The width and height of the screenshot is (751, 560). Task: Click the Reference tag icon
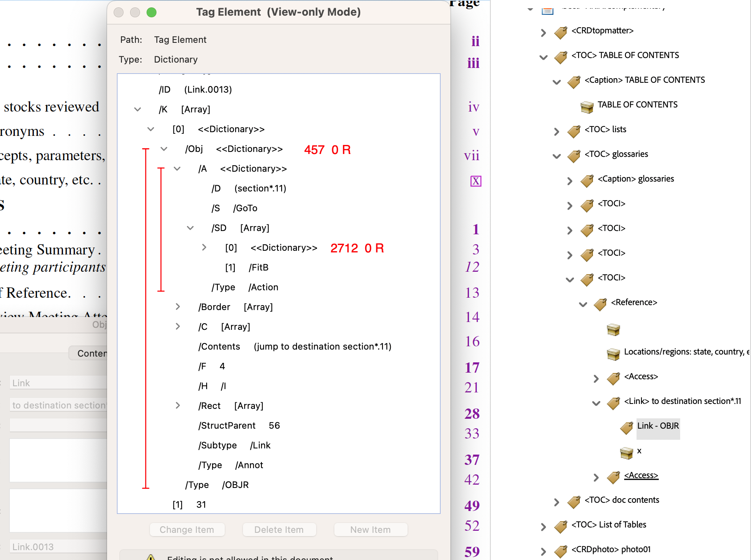pyautogui.click(x=600, y=304)
